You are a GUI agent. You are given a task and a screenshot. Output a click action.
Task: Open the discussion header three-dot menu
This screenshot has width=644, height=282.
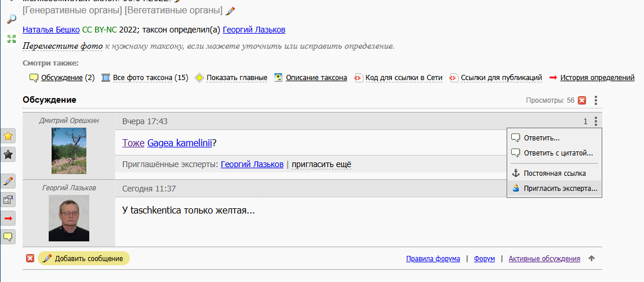pyautogui.click(x=596, y=100)
